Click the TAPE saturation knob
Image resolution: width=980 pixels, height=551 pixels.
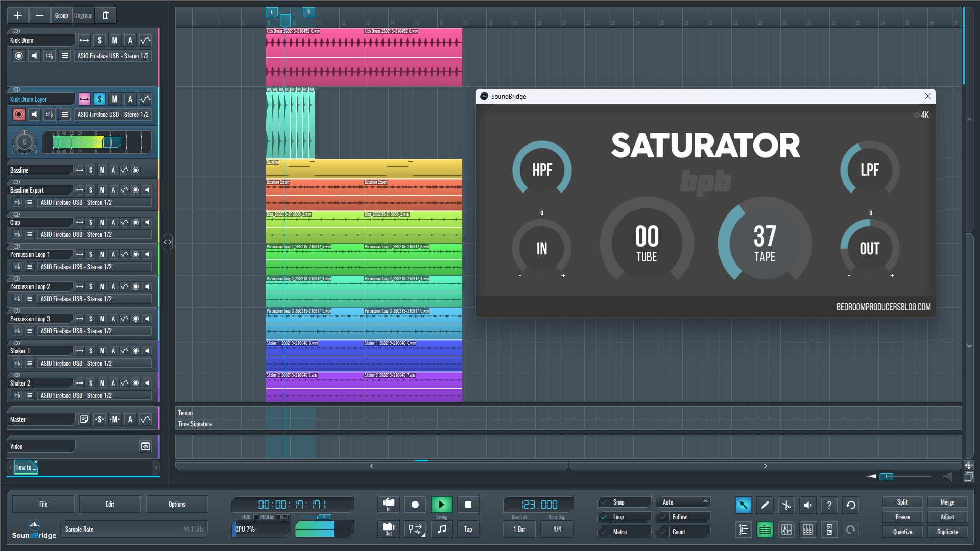pos(764,244)
